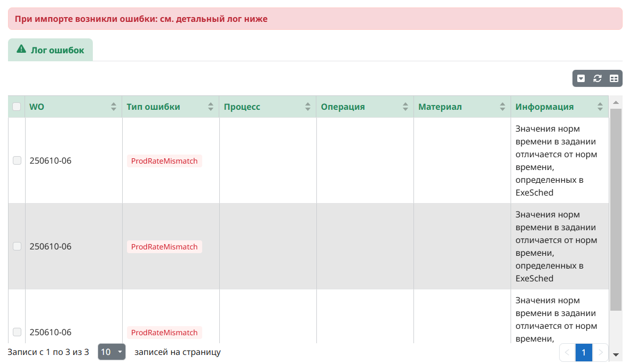Image resolution: width=629 pixels, height=364 pixels.
Task: Switch to the Лог ошибок tab
Action: [x=51, y=50]
